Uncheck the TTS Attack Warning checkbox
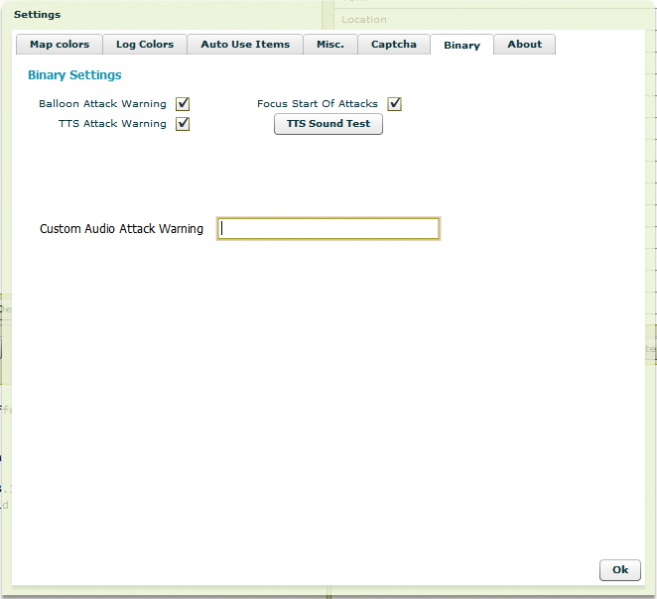 [x=183, y=124]
